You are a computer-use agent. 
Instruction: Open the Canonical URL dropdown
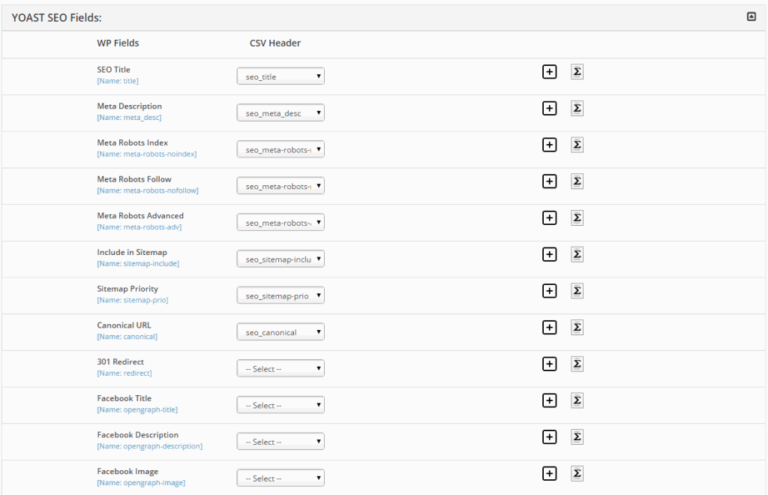pos(281,332)
